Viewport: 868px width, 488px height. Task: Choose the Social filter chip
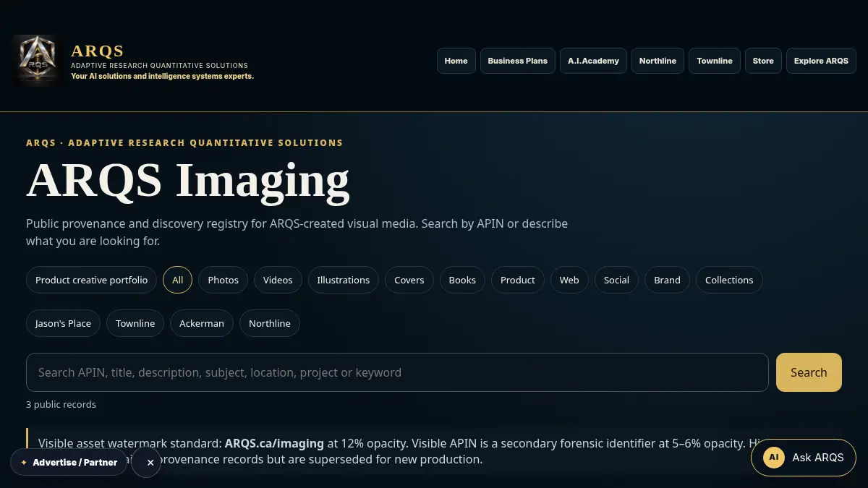(616, 280)
